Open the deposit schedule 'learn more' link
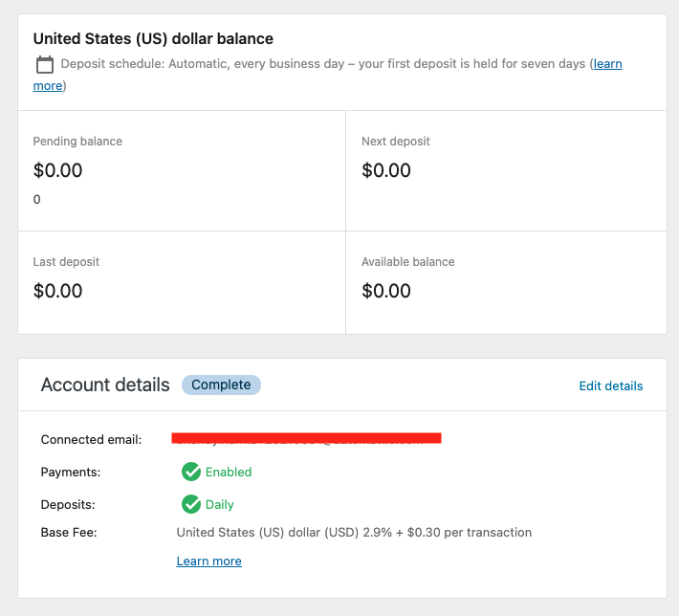The height and width of the screenshot is (616, 679). pos(606,64)
